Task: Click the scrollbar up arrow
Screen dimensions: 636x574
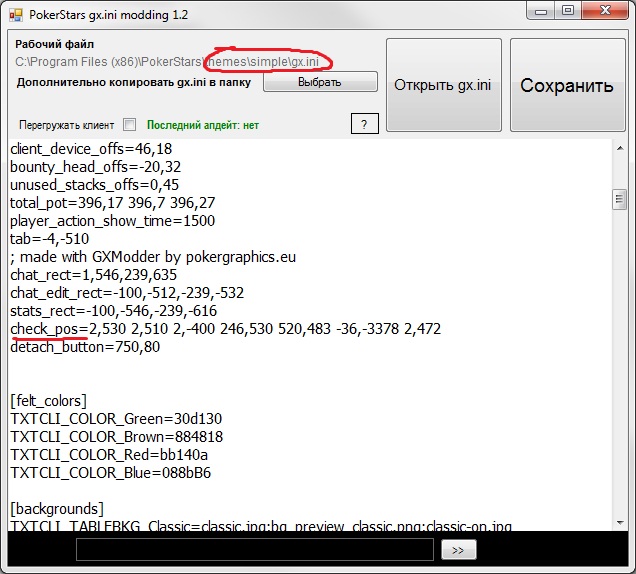Action: tap(620, 148)
